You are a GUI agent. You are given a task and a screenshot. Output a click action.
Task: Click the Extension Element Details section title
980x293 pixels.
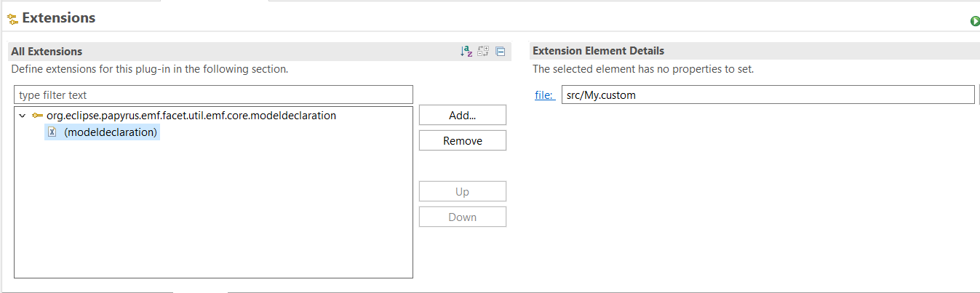pos(598,51)
